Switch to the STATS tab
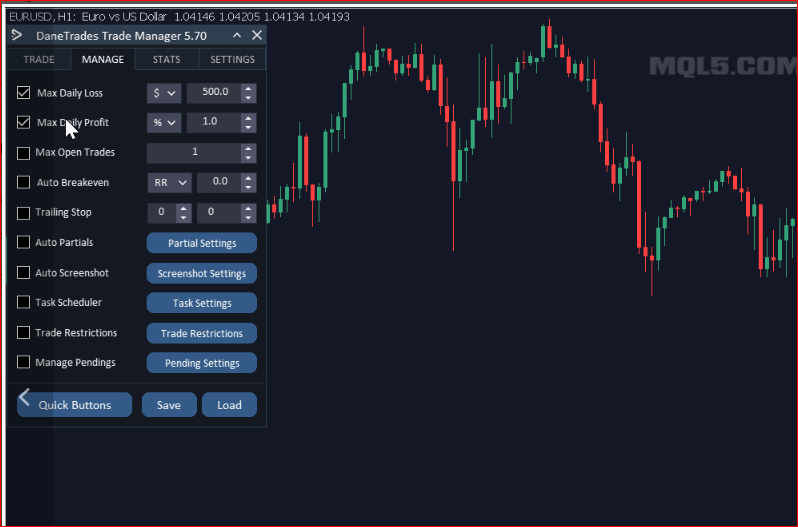The height and width of the screenshot is (527, 798). coord(166,60)
